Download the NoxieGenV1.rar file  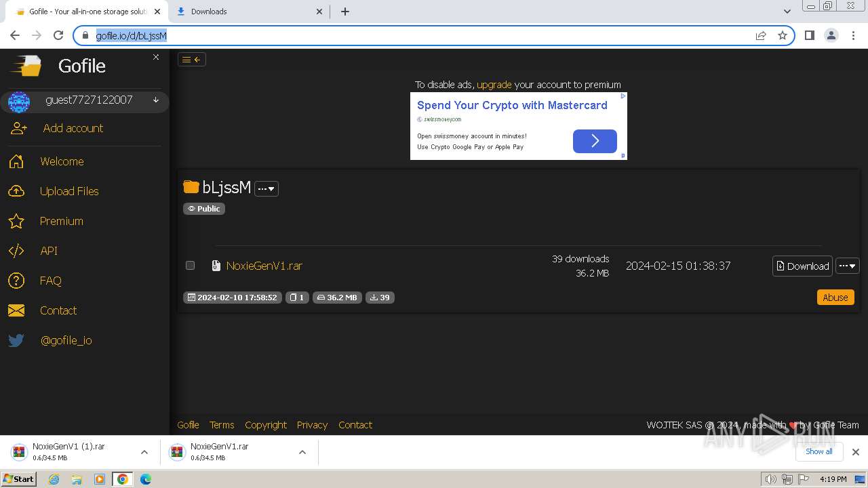pos(802,266)
